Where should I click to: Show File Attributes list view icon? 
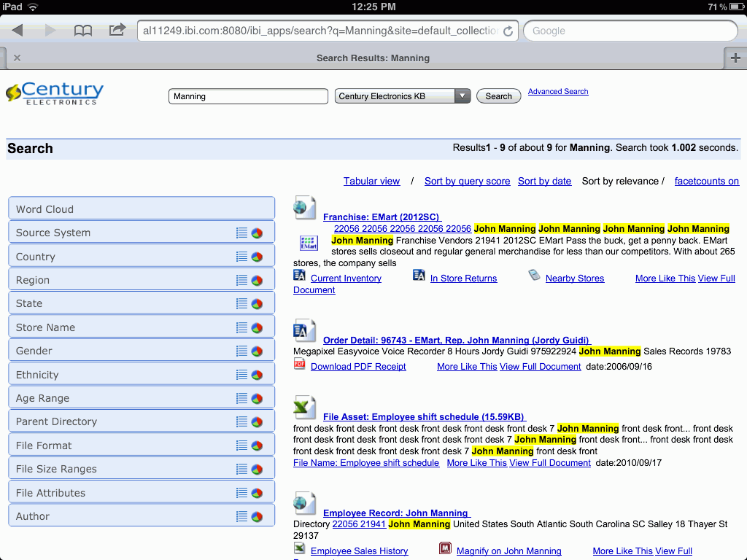pos(242,493)
